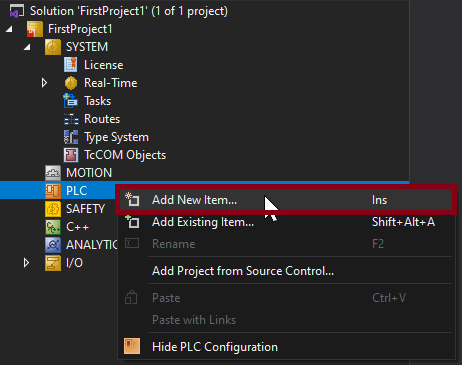Click the Type System icon
This screenshot has height=365, width=462.
point(71,137)
